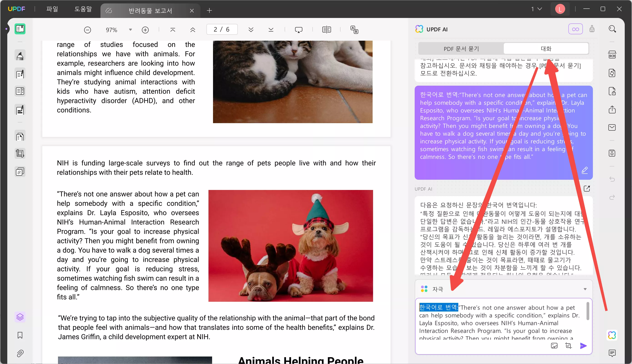Select the 반려동물 보고서 document tab
The image size is (632, 364).
150,10
